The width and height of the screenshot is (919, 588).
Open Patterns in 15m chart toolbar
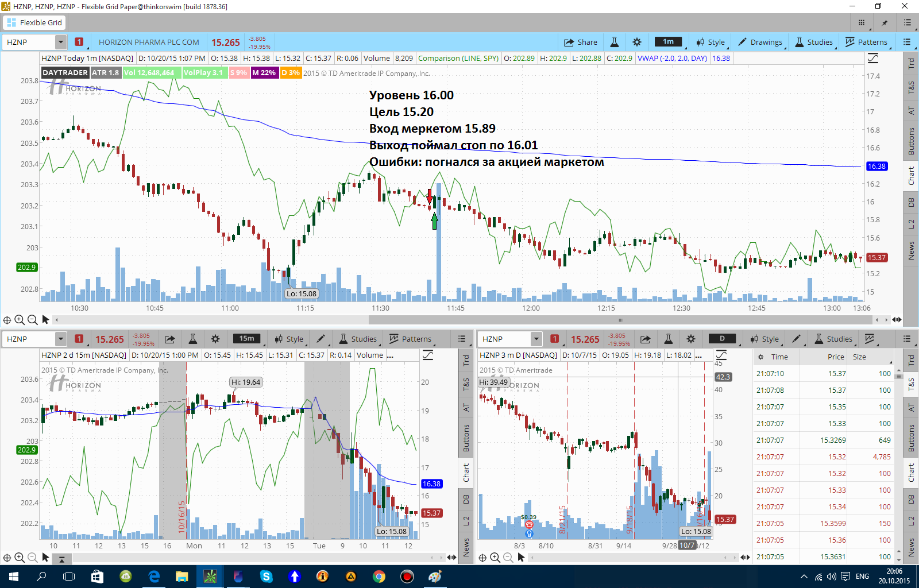click(x=411, y=339)
